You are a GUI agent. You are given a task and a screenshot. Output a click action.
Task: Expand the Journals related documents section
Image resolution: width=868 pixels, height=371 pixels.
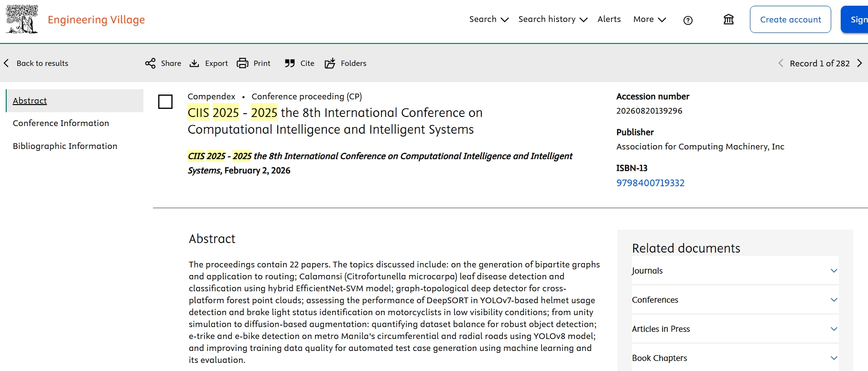point(834,271)
